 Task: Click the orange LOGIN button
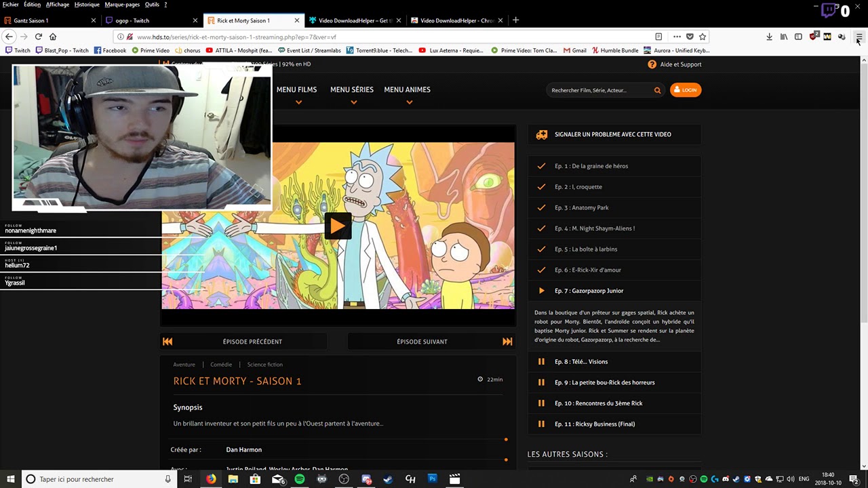[x=686, y=89]
